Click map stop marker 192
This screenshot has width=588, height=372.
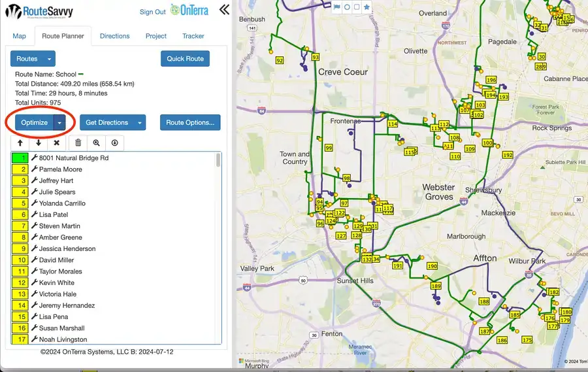tap(508, 155)
